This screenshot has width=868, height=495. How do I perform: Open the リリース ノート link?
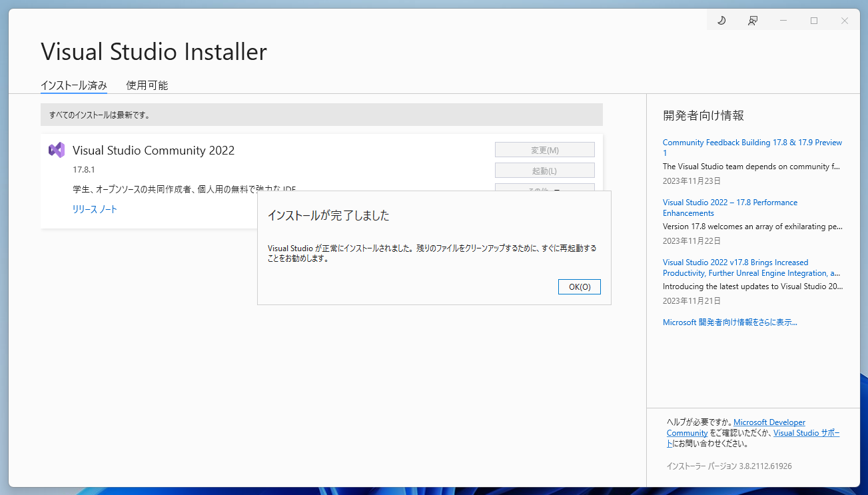95,209
